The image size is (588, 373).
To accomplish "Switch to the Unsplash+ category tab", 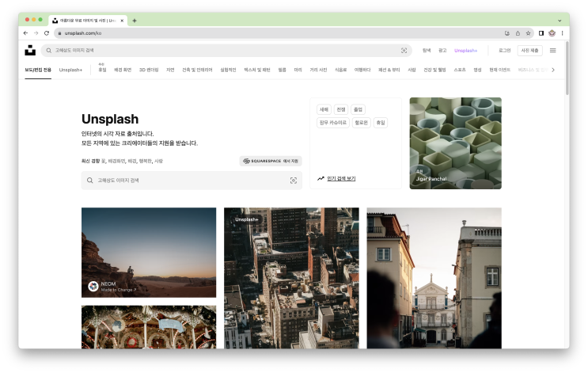I will (x=70, y=70).
